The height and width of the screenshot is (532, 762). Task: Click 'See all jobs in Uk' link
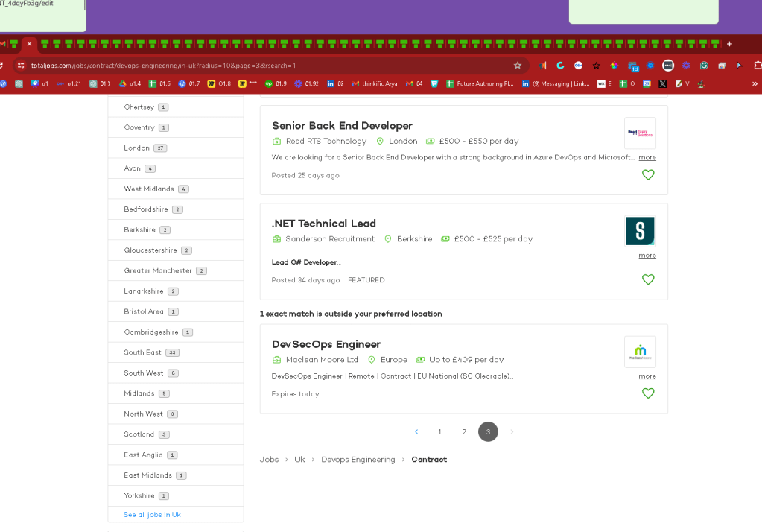(x=152, y=515)
